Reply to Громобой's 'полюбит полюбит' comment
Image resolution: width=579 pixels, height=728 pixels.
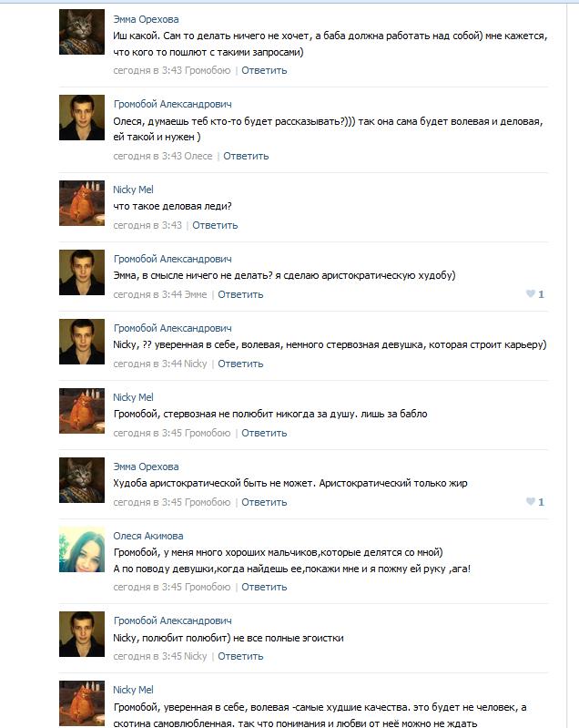[x=240, y=656]
